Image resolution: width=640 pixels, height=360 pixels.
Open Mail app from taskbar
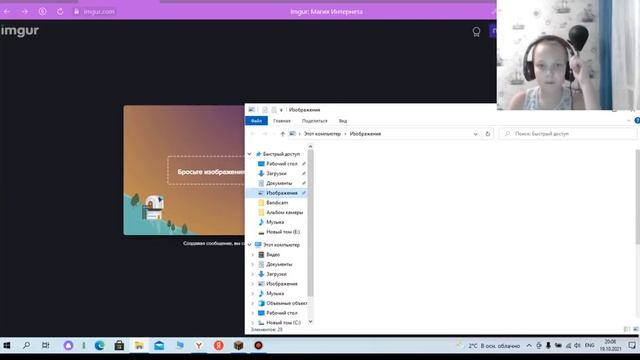[159, 346]
